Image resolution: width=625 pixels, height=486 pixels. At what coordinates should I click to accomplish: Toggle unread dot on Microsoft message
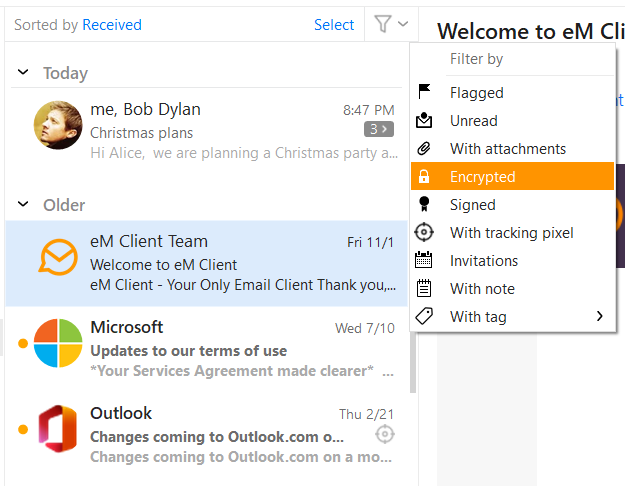[x=23, y=343]
